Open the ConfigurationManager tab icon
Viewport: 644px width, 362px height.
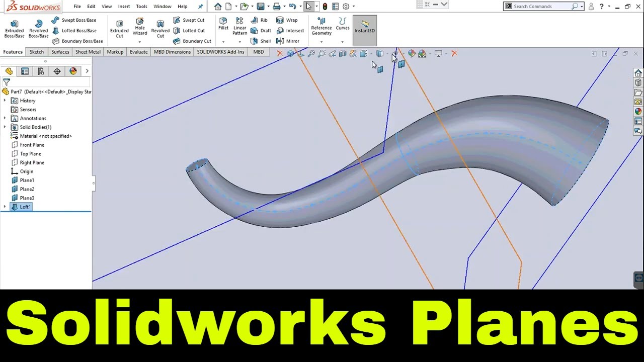[41, 71]
